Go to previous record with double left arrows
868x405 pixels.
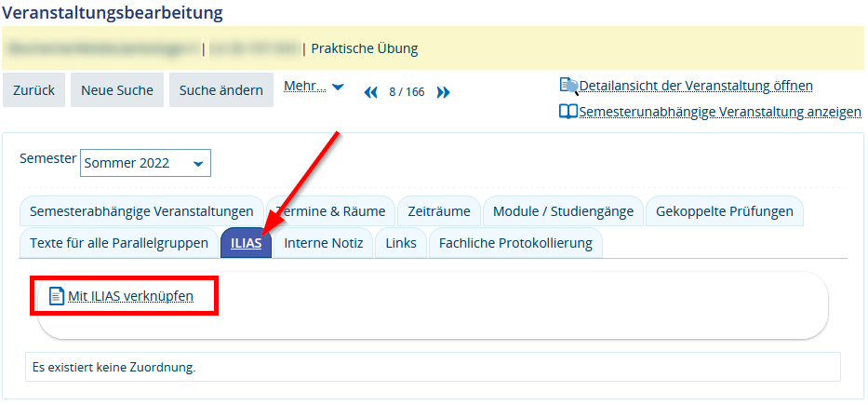[371, 92]
